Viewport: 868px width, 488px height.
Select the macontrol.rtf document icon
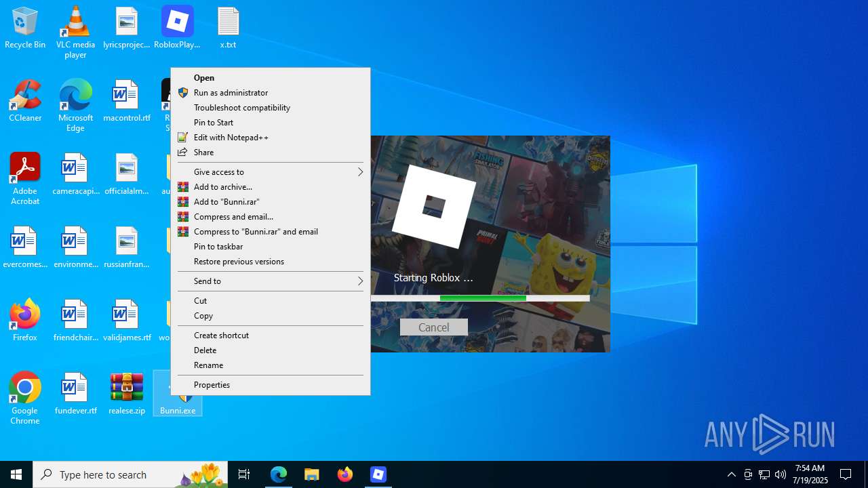point(127,101)
